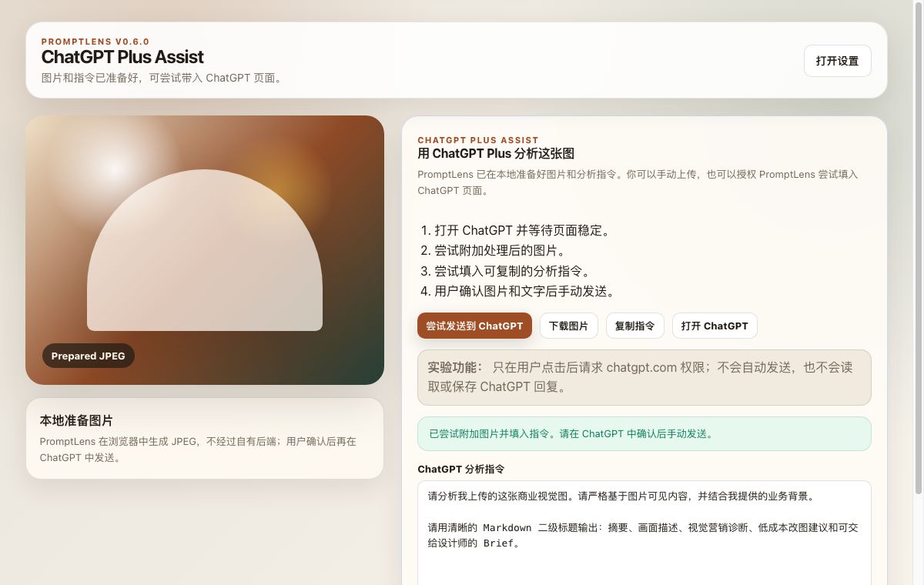Click the 实验功能 notice box
This screenshot has height=585, width=924.
pos(644,377)
